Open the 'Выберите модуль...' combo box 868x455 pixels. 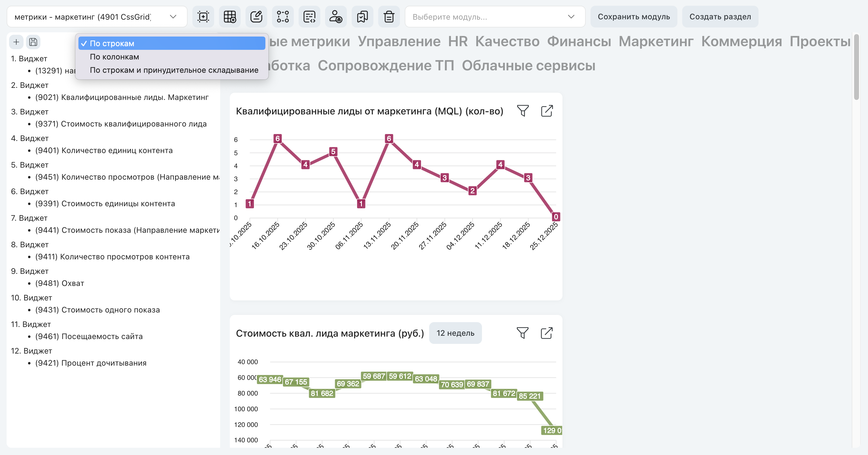tap(495, 17)
